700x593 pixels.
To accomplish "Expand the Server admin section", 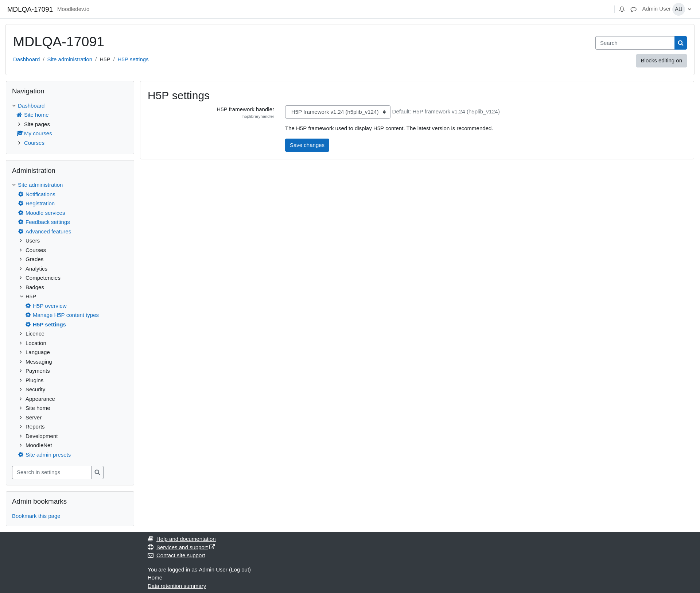I will (21, 418).
